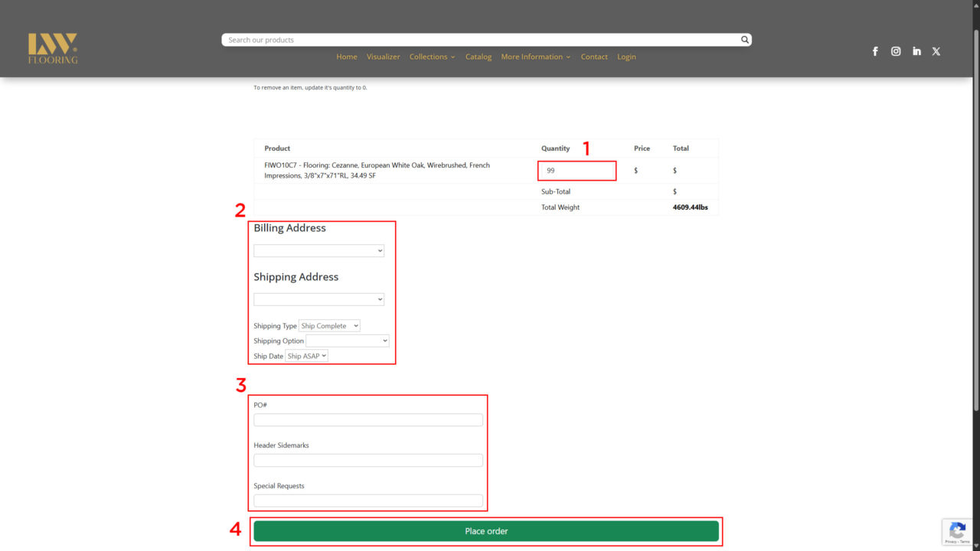Change the Ship Date from Ship ASAP

click(306, 355)
